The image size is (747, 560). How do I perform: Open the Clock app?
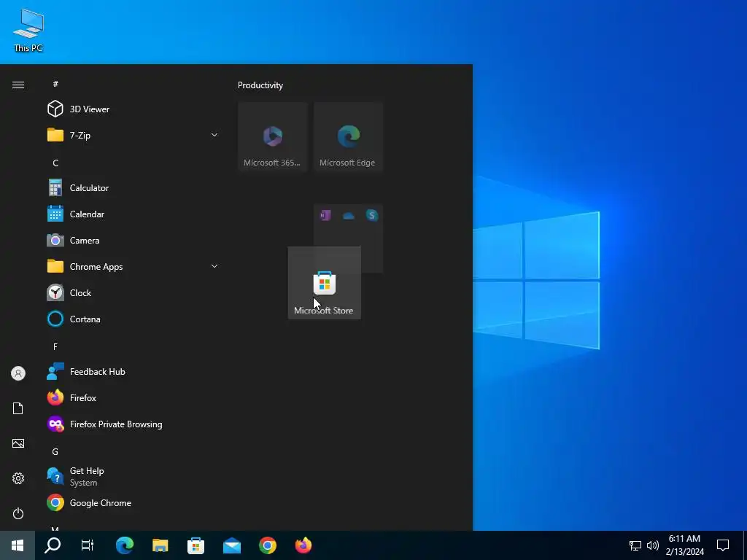(133, 293)
